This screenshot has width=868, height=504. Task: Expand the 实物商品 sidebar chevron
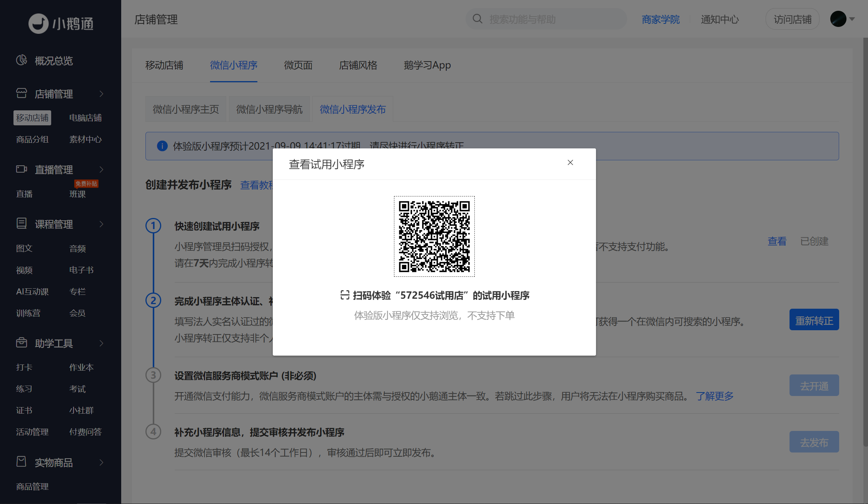pyautogui.click(x=102, y=462)
